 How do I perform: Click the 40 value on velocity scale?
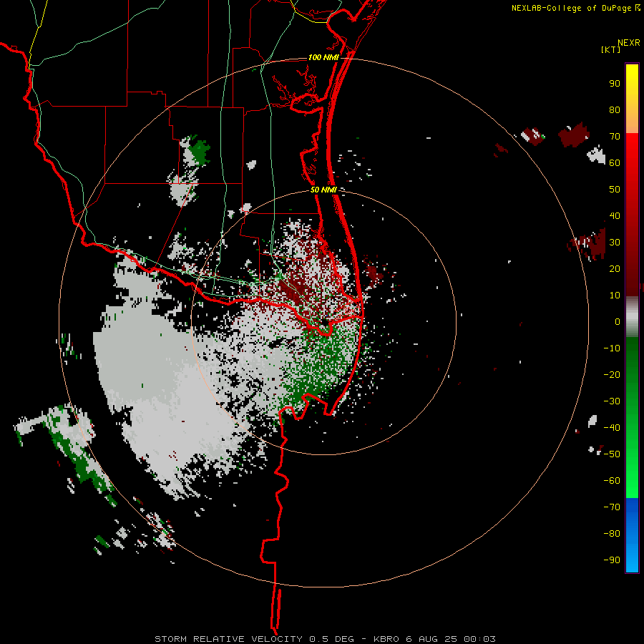point(615,215)
